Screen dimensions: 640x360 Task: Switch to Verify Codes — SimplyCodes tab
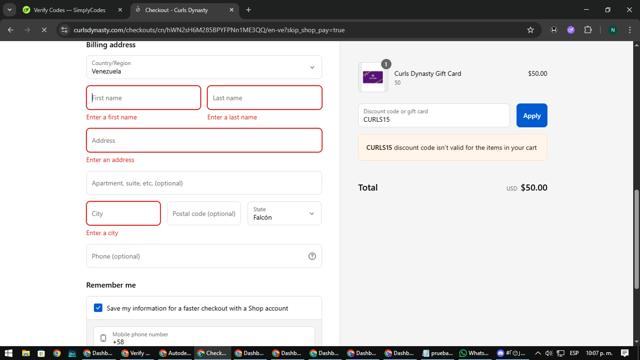coord(69,10)
